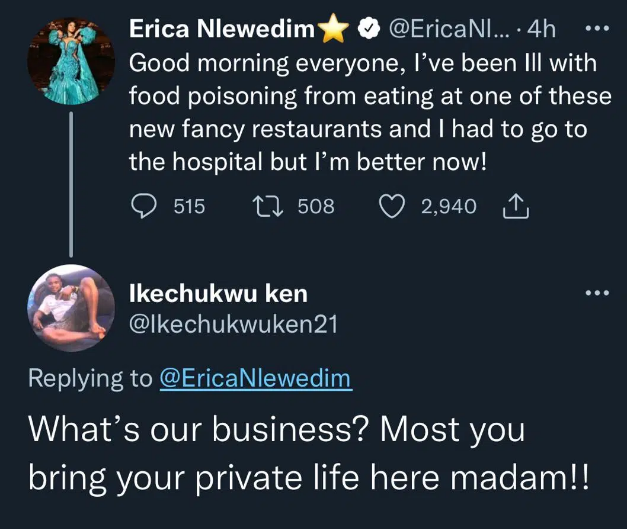Open the three-dot menu on Ikechukwu's reply
The width and height of the screenshot is (627, 529).
pos(595,293)
